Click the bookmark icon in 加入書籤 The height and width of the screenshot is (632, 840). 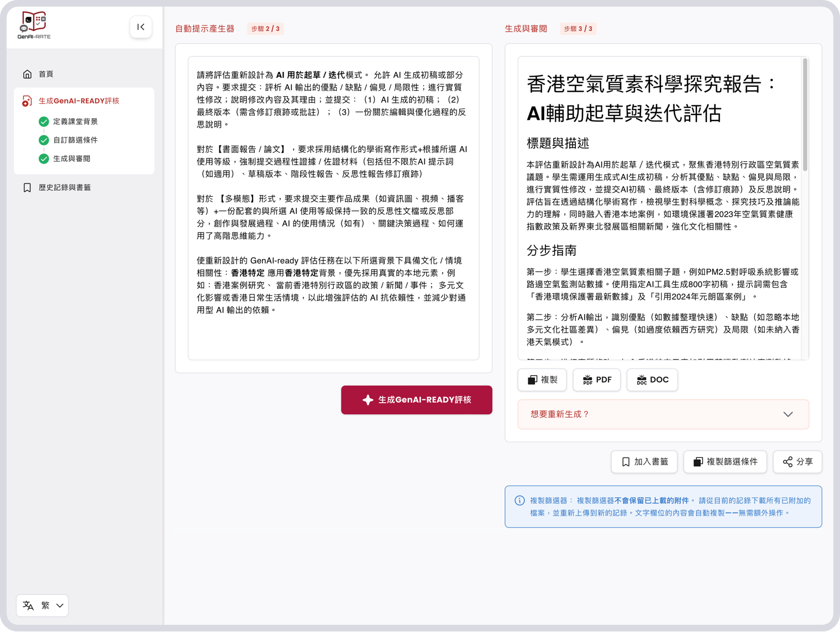coord(626,462)
